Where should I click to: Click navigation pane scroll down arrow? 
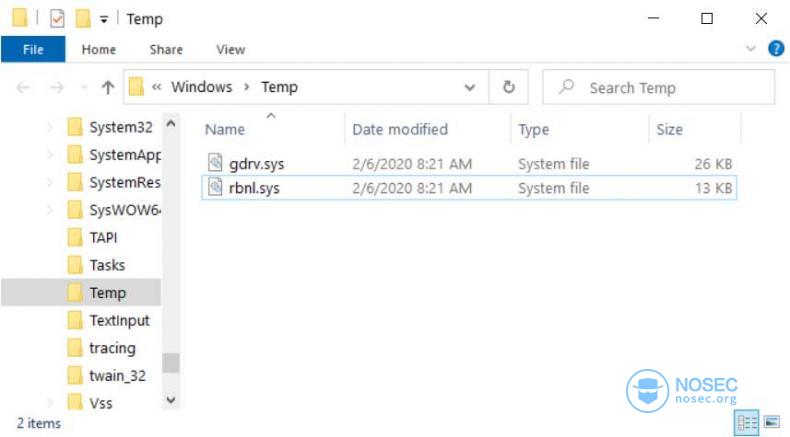coord(171,400)
